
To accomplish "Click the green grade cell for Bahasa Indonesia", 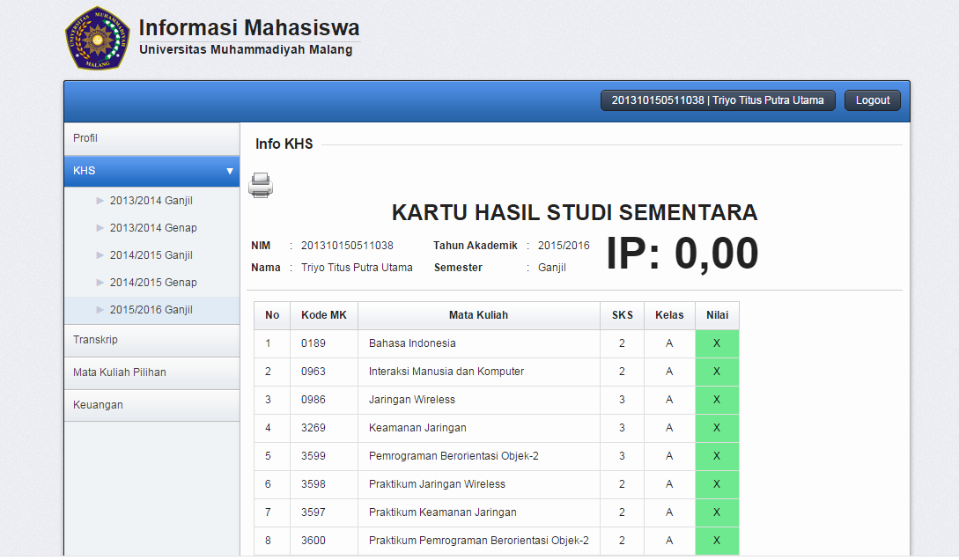I will (717, 343).
